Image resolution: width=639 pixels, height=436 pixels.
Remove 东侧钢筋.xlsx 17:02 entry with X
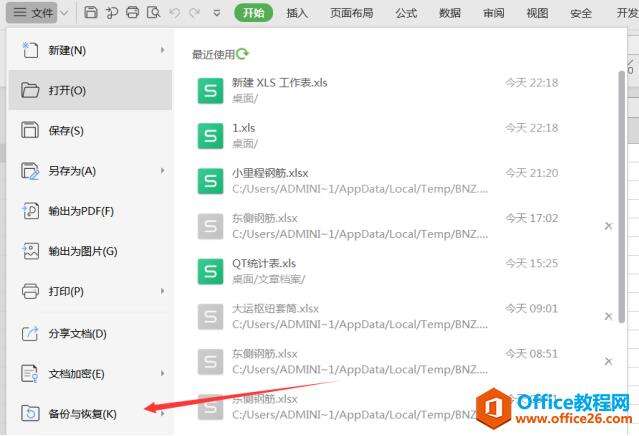[608, 226]
